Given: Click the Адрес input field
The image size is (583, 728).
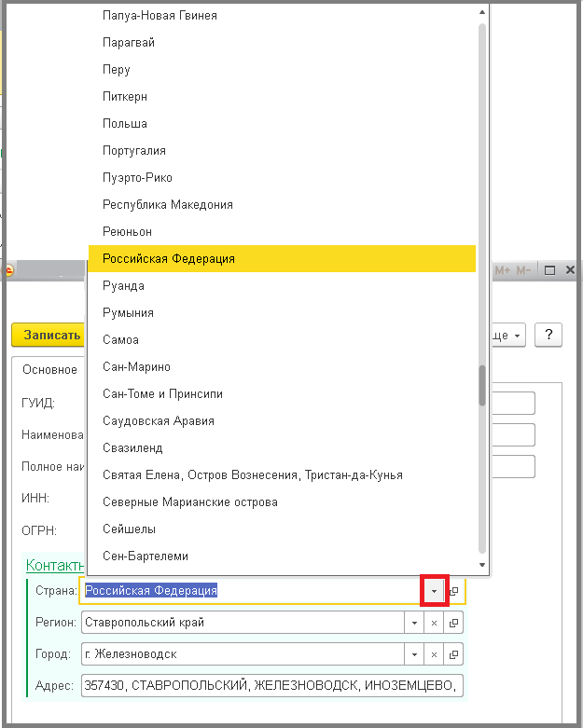Looking at the screenshot, I should (x=272, y=686).
